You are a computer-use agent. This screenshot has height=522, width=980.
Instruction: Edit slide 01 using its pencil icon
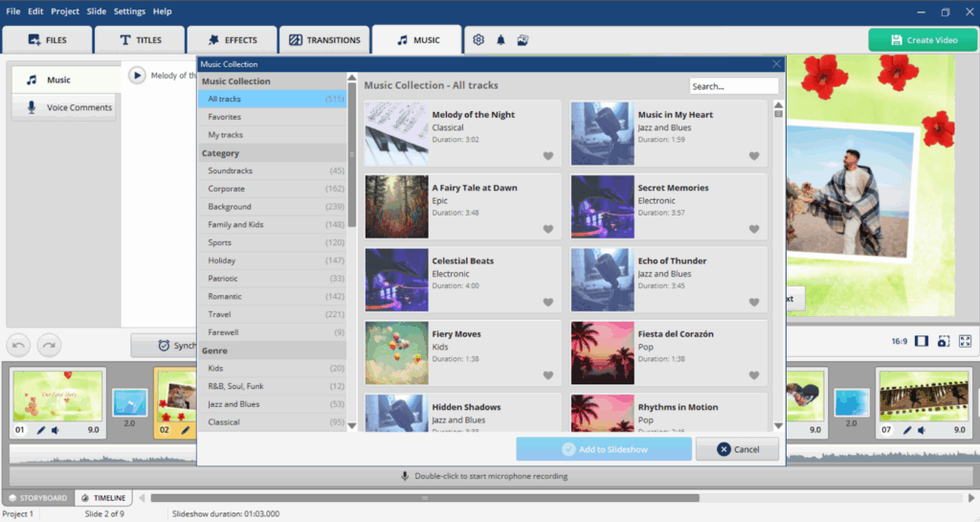(x=40, y=430)
